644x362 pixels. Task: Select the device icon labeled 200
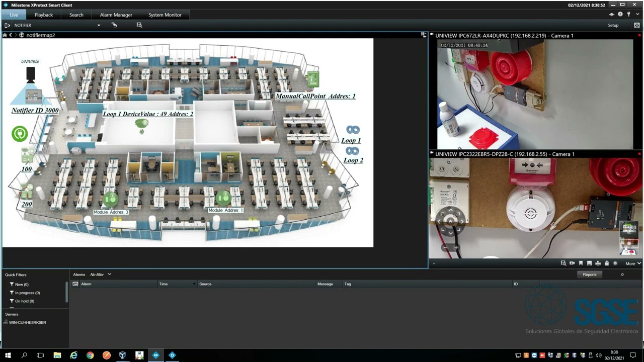[x=27, y=192]
